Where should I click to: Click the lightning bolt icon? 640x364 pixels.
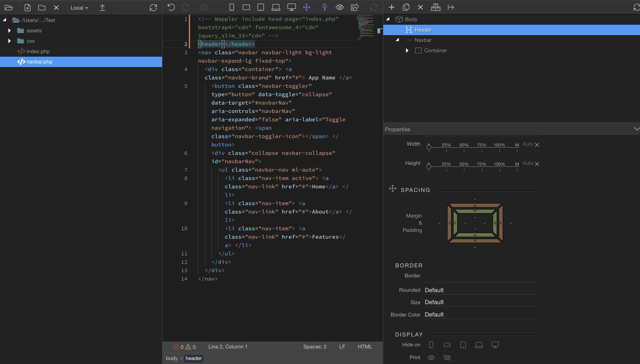coord(325,7)
